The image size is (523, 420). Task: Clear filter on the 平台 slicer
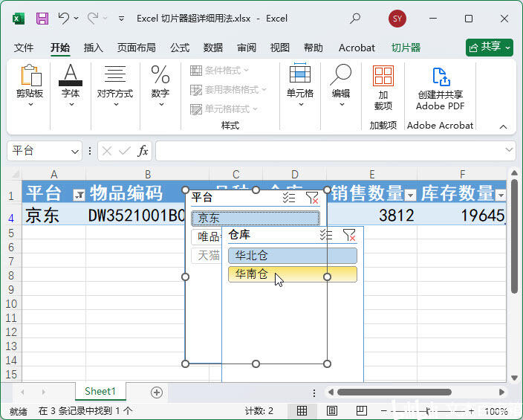(312, 198)
